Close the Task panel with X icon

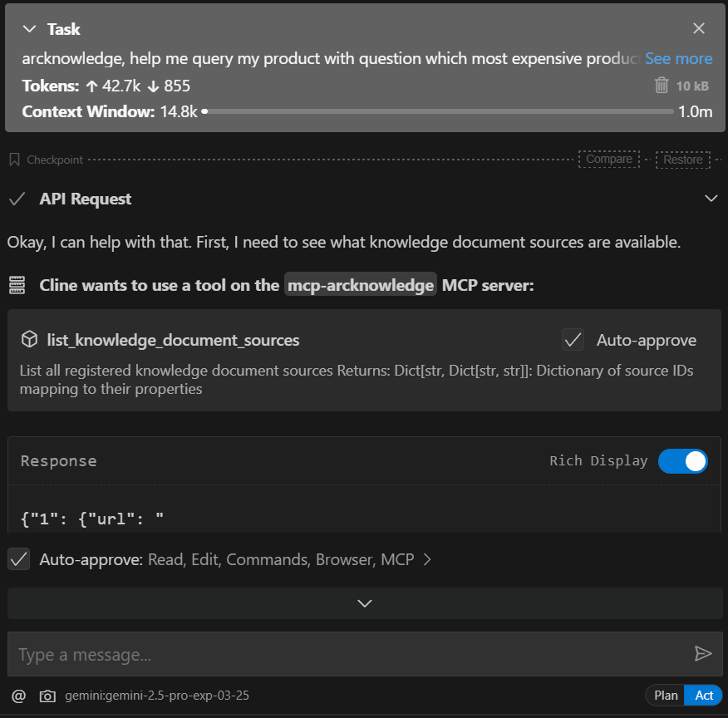699,29
